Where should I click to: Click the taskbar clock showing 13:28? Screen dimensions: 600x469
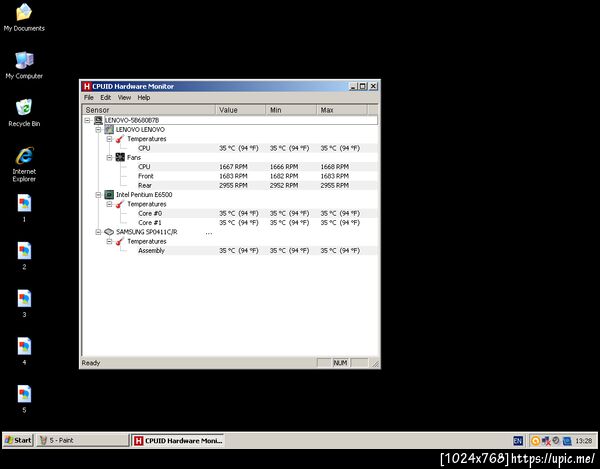pos(584,441)
